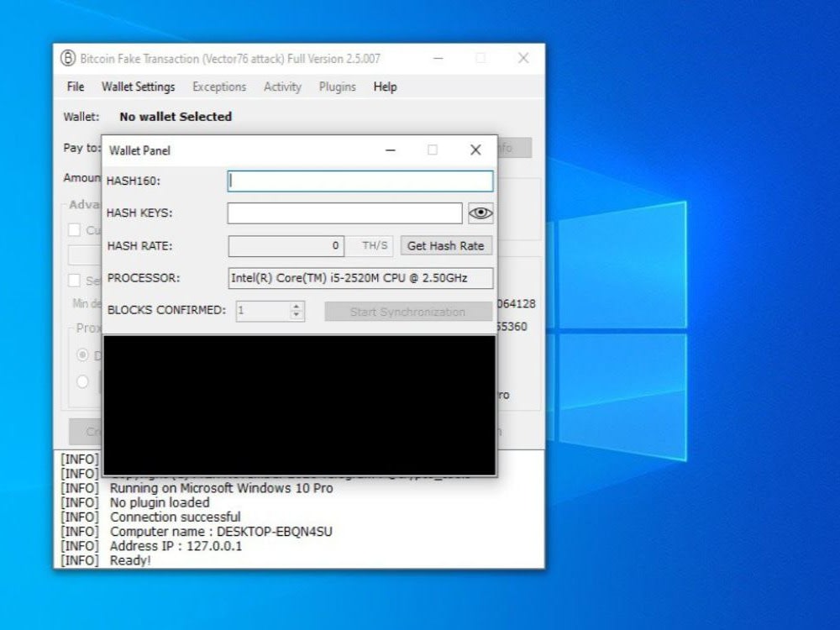Click into the HASH KEYS field
Screen dimensions: 840x630
[x=344, y=213]
